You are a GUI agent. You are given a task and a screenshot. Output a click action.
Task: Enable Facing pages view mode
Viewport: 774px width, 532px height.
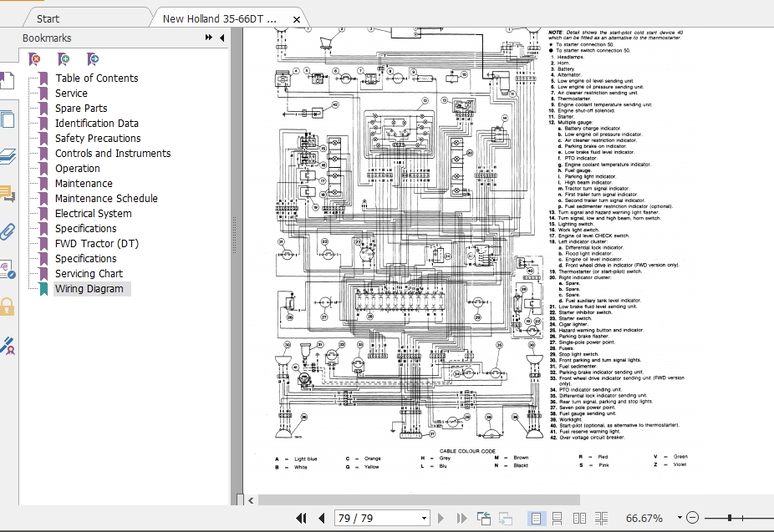580,518
